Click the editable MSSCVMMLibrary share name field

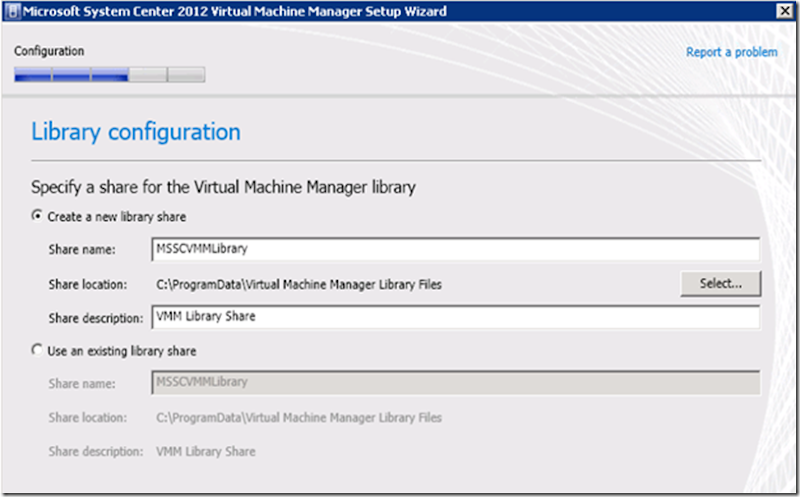455,249
